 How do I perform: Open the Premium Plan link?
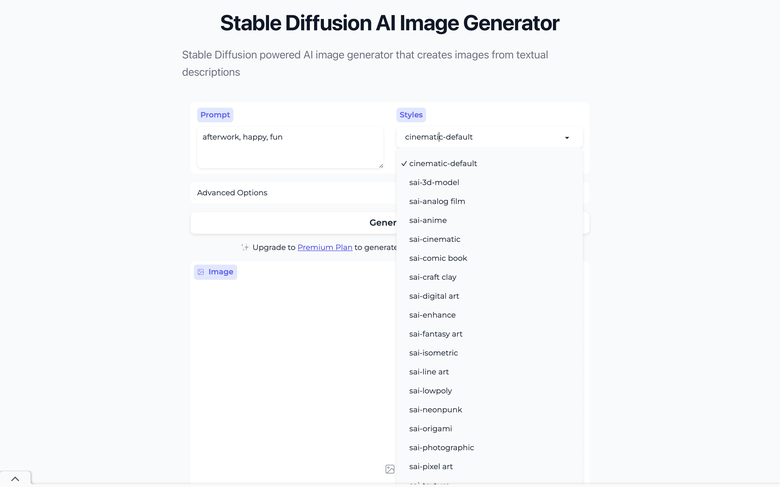[325, 247]
